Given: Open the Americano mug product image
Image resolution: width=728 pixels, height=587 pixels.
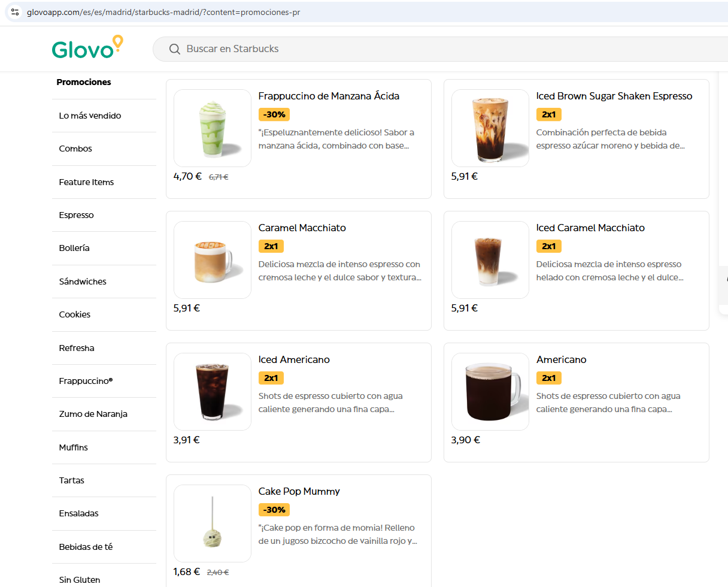Looking at the screenshot, I should (490, 392).
